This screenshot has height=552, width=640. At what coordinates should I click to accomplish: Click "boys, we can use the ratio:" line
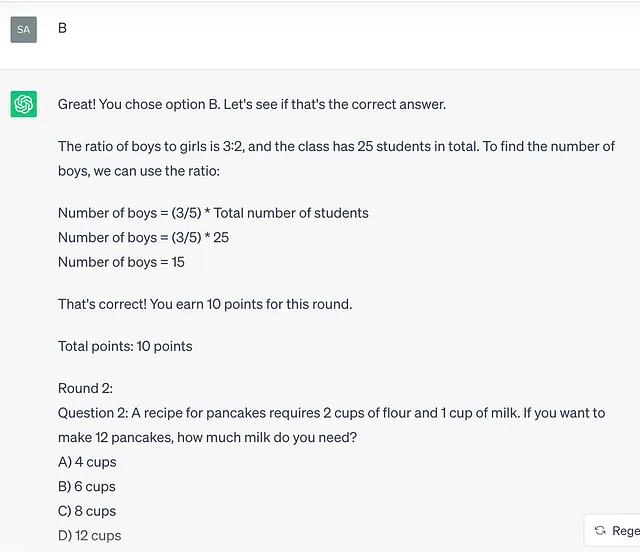[139, 171]
